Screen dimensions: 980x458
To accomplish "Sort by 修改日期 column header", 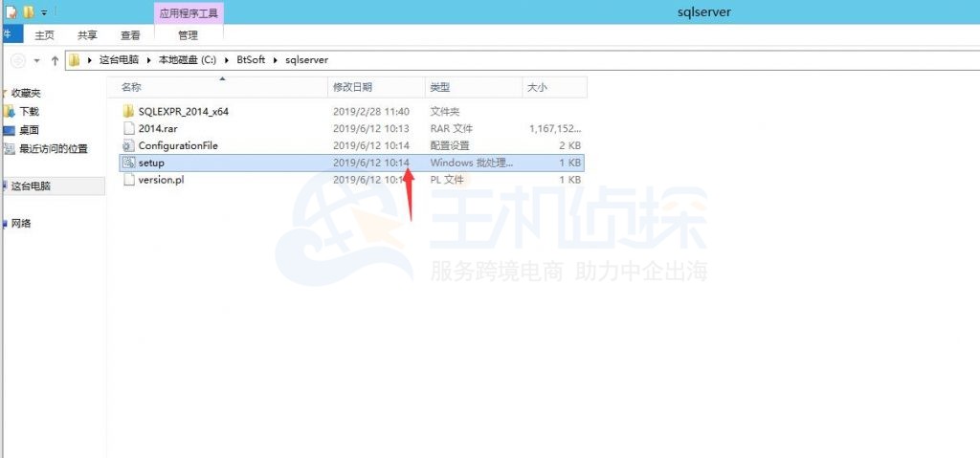I will tap(351, 87).
